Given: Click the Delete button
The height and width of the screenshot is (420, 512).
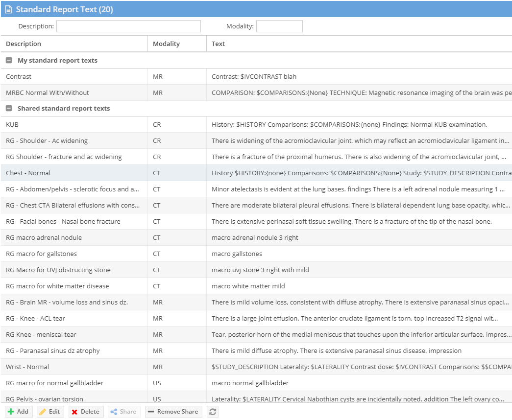Looking at the screenshot, I should [86, 412].
